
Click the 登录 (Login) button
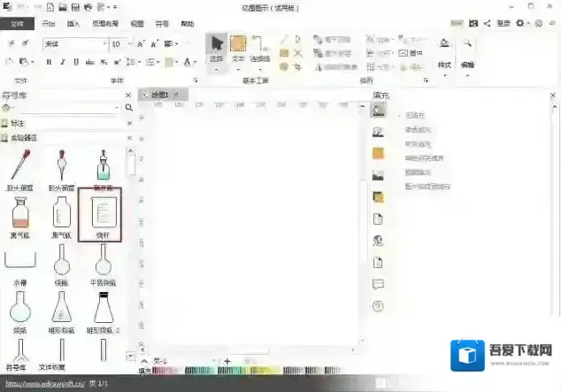click(x=503, y=24)
